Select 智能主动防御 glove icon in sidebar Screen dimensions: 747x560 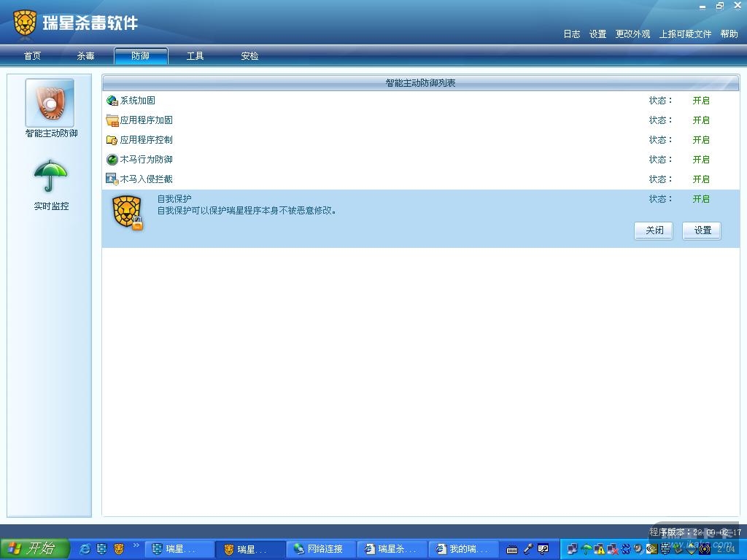coord(50,104)
